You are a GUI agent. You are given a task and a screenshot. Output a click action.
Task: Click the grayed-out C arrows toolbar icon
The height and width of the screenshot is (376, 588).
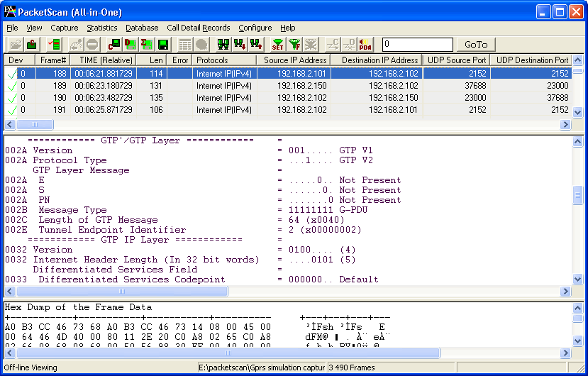[332, 45]
